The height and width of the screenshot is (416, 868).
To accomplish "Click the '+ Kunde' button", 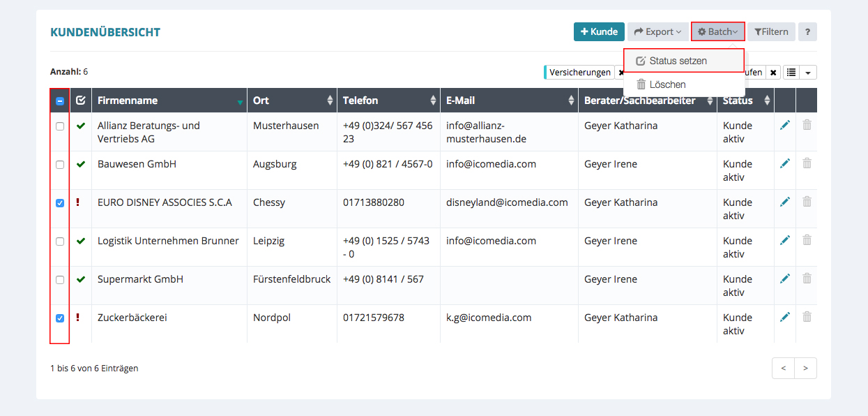I will pos(599,31).
